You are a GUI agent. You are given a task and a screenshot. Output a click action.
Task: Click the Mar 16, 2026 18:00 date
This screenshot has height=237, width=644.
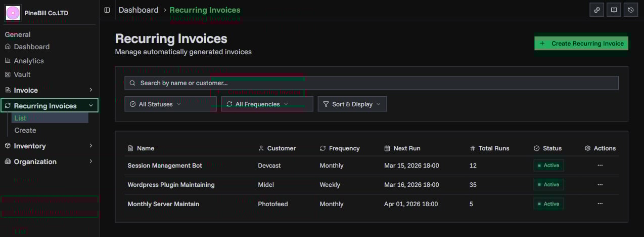(411, 185)
